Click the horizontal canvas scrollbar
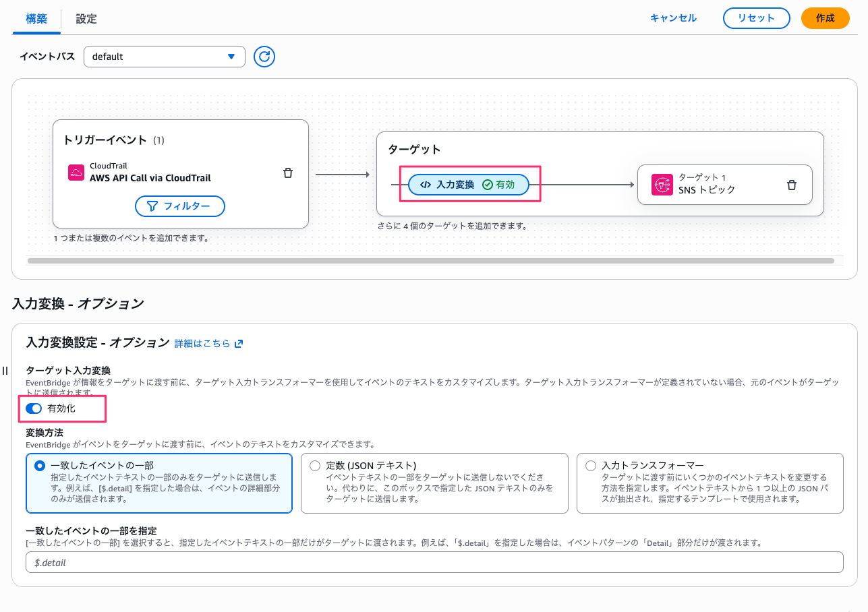Image resolution: width=868 pixels, height=612 pixels. coord(430,261)
